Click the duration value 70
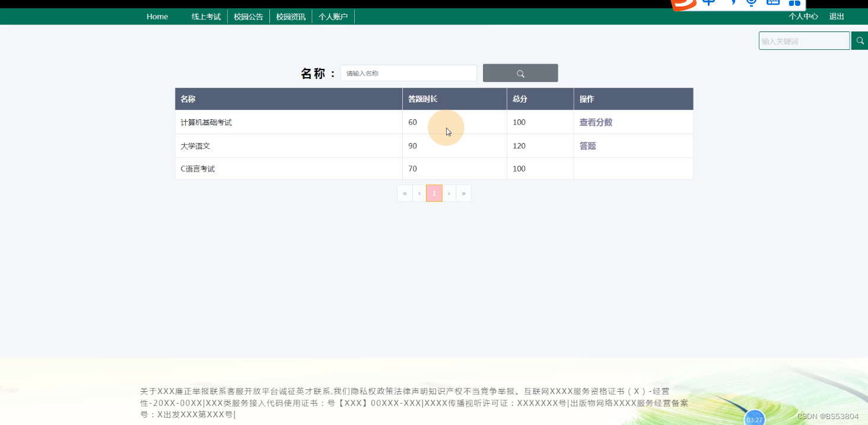The height and width of the screenshot is (425, 868). coord(413,169)
